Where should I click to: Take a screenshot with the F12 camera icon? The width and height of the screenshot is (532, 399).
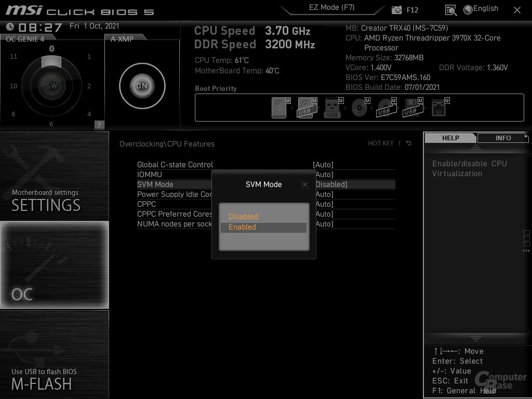[396, 10]
